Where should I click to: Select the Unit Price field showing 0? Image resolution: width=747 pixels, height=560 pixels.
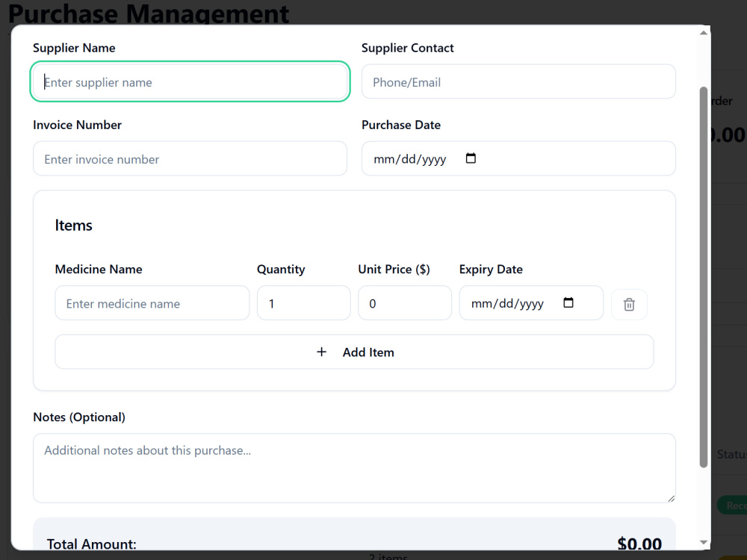pos(404,303)
